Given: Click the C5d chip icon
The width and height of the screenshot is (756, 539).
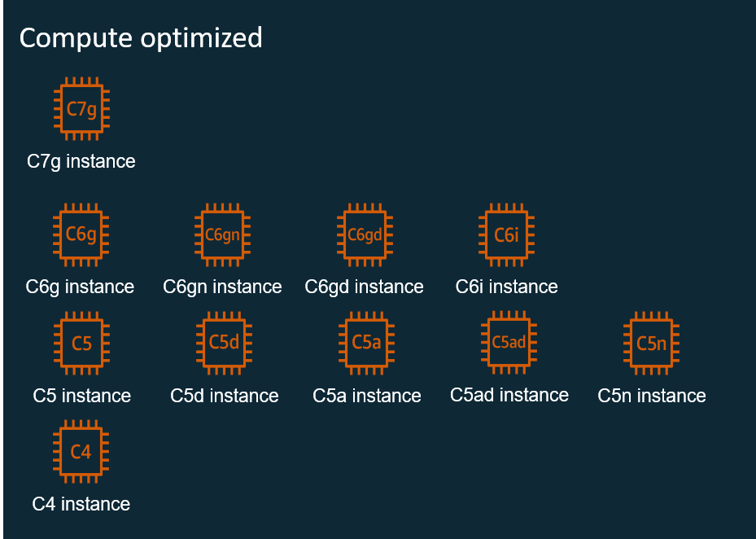Looking at the screenshot, I should click(x=224, y=343).
